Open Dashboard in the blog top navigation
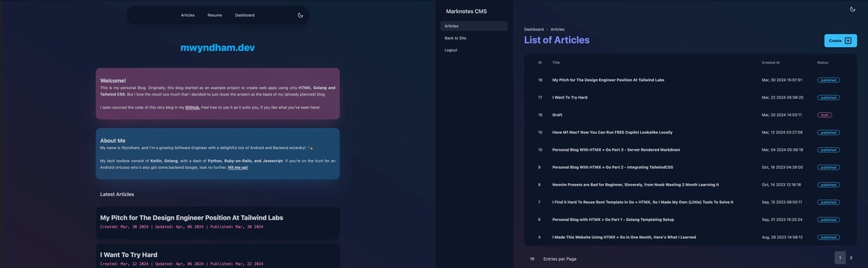 tap(244, 15)
